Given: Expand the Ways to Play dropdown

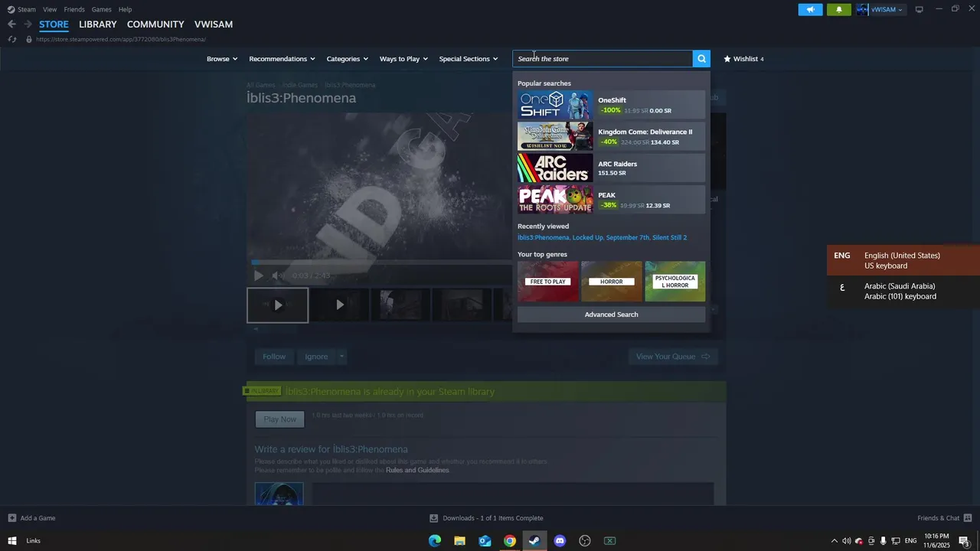Looking at the screenshot, I should point(403,59).
